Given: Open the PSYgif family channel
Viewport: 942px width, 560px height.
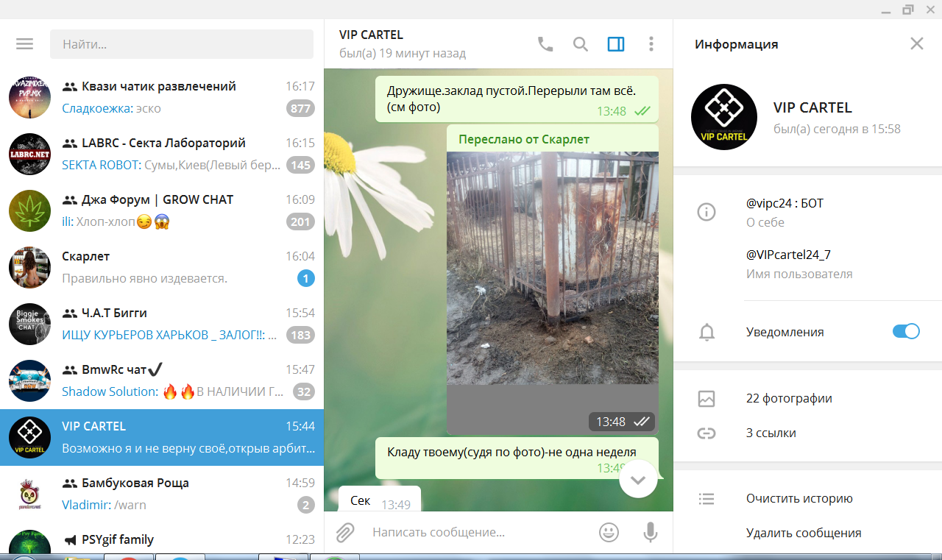Looking at the screenshot, I should point(162,538).
